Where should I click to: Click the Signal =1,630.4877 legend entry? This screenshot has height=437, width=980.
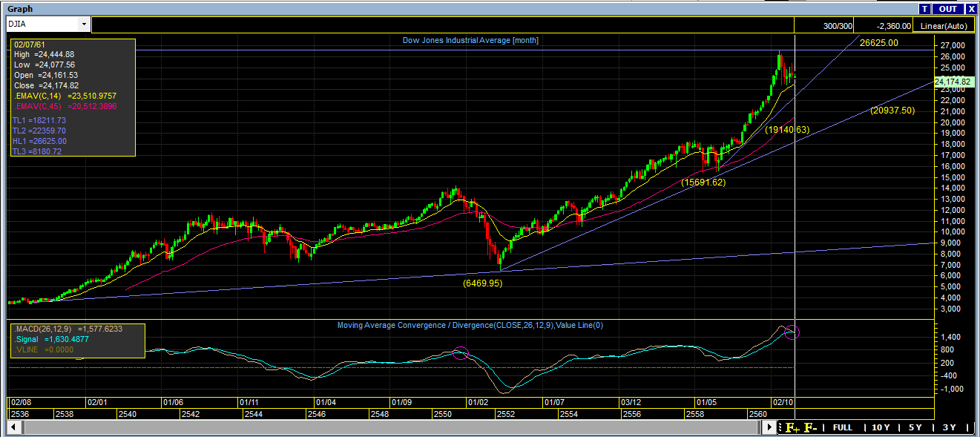coord(53,339)
